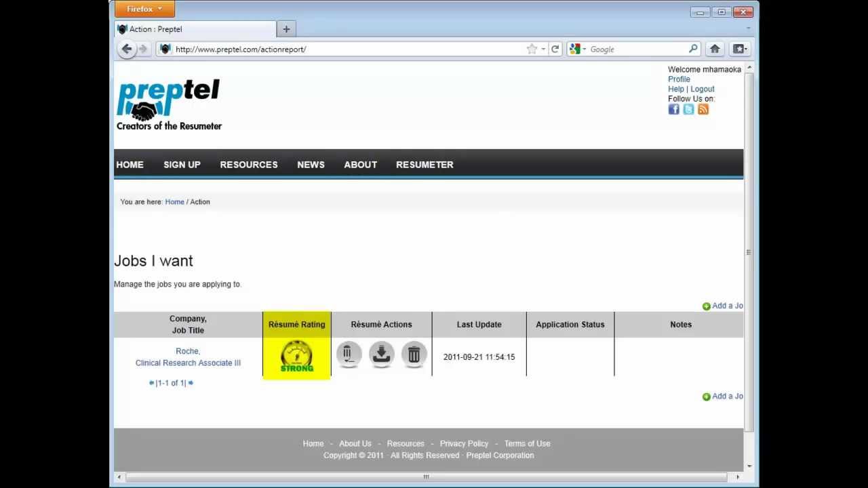Open the RESUMETER navigation item

point(425,165)
